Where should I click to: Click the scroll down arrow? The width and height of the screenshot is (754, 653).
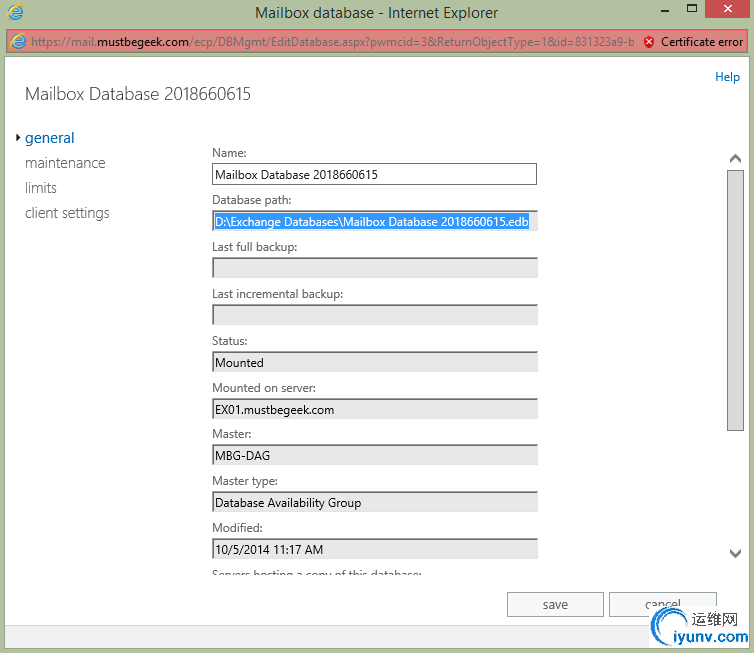[735, 553]
